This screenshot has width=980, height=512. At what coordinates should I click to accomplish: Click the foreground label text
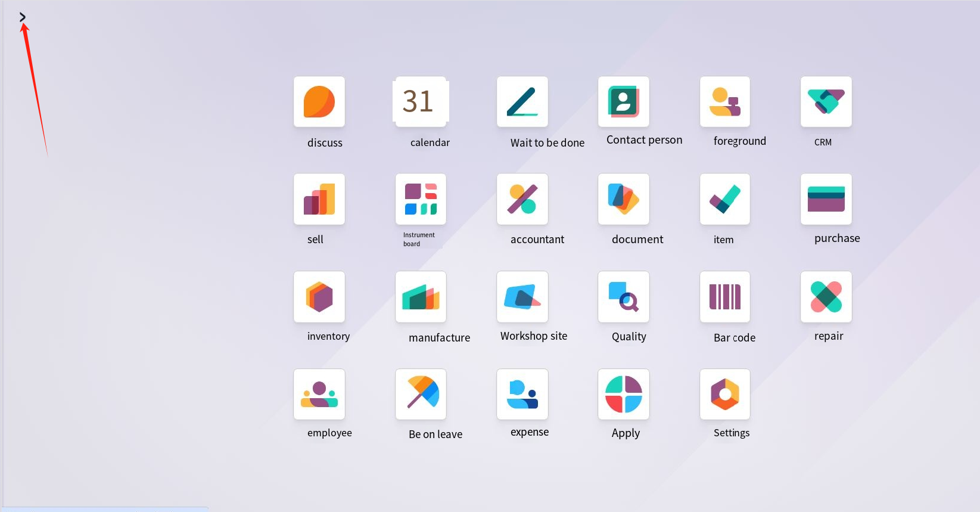click(x=740, y=141)
